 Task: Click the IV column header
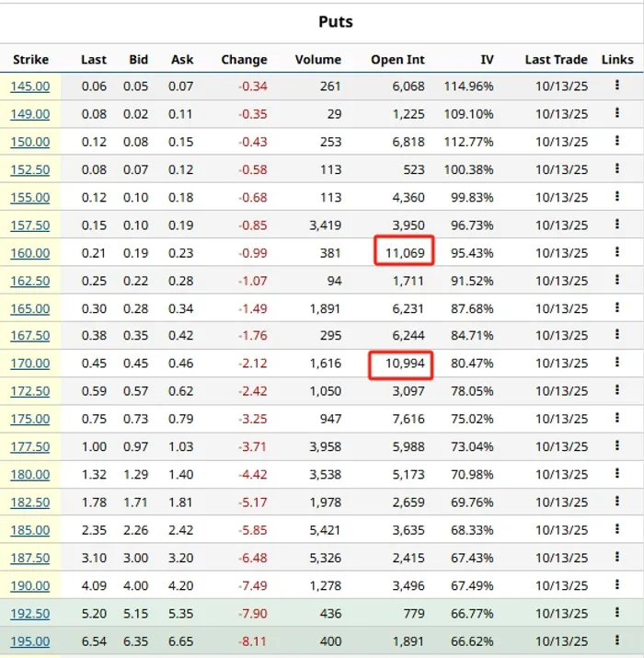click(x=487, y=59)
